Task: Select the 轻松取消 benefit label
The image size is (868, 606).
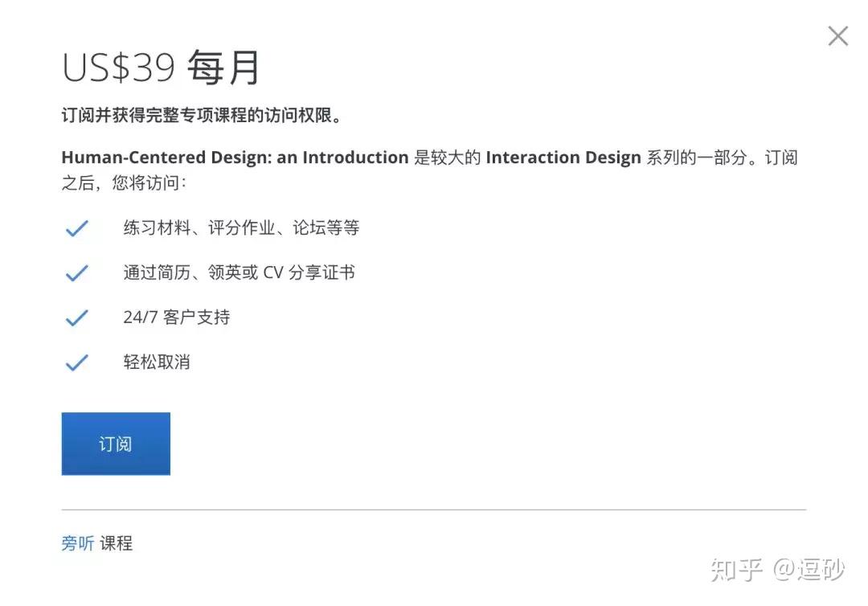Action: coord(155,362)
